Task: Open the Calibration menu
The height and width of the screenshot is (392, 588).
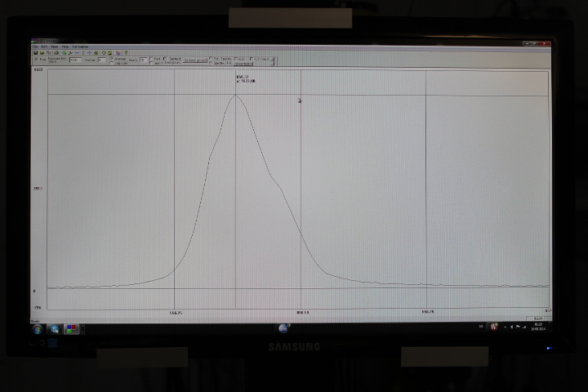Action: (x=80, y=47)
